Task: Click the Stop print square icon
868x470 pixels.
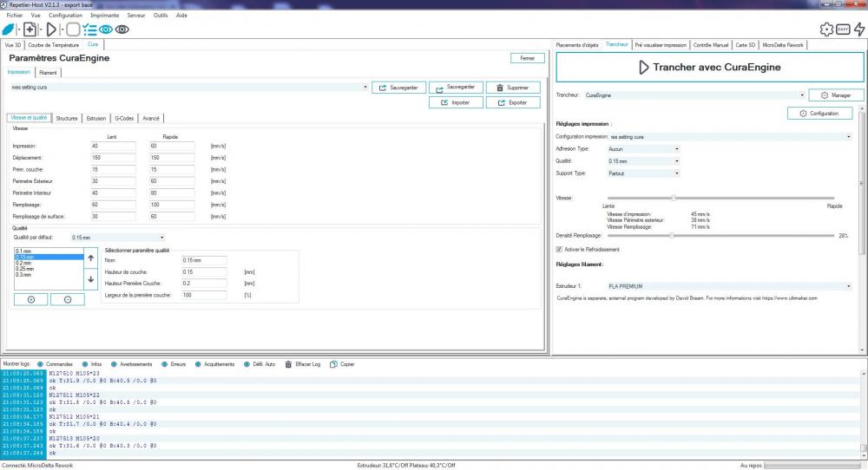Action: [73, 29]
